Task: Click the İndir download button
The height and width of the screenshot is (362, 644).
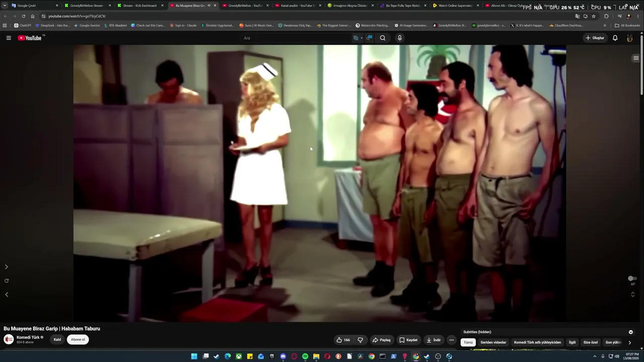Action: point(434,340)
